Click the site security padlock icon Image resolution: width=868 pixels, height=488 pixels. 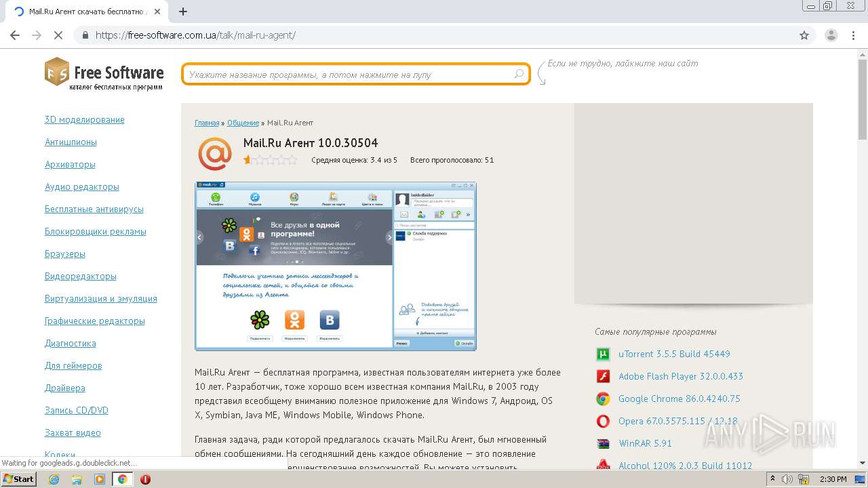[85, 35]
